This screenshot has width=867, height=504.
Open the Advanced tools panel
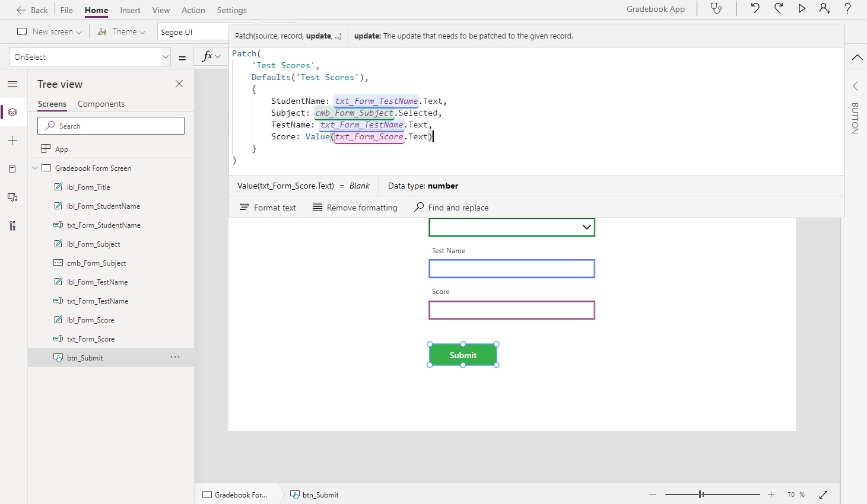[12, 226]
